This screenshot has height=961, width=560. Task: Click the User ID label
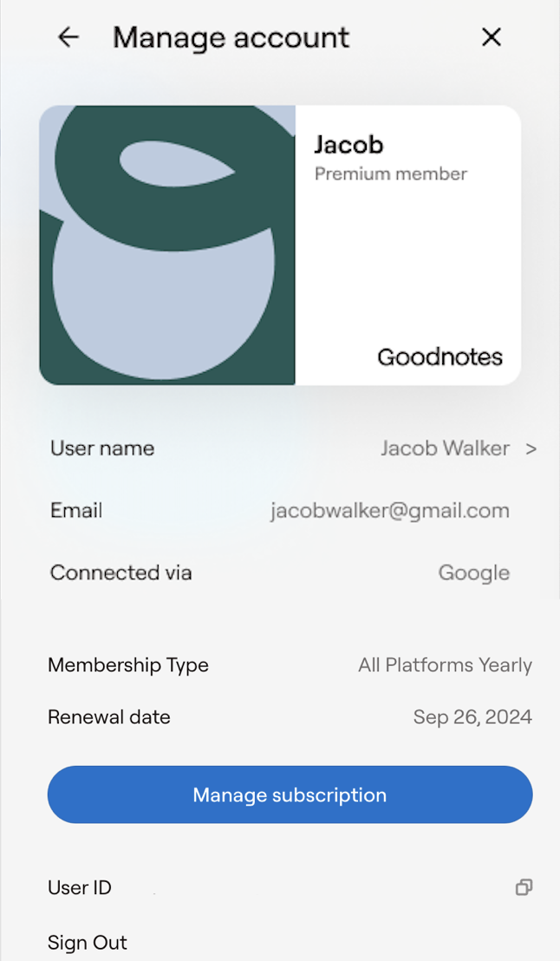pyautogui.click(x=80, y=887)
